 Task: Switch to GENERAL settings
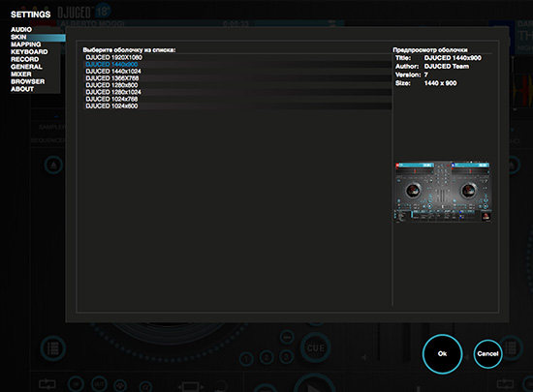pos(26,67)
